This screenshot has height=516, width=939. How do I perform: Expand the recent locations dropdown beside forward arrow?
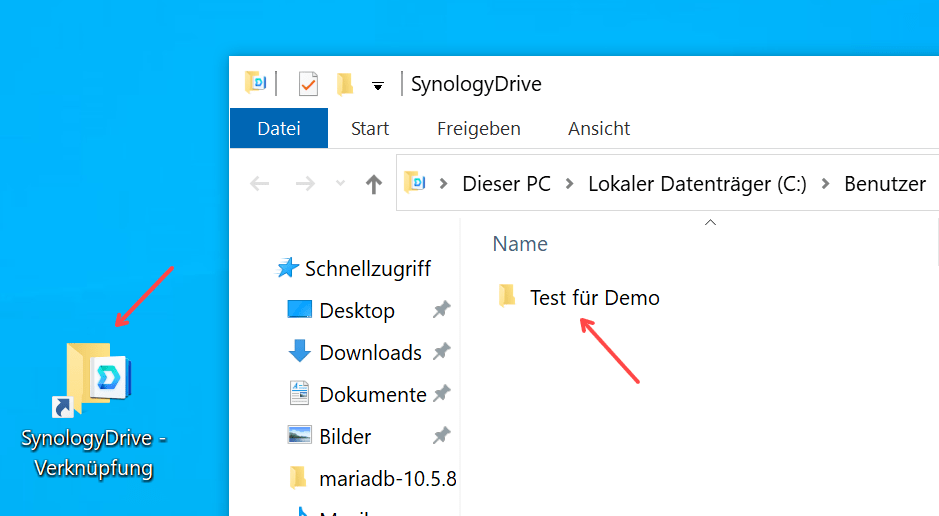tap(340, 184)
